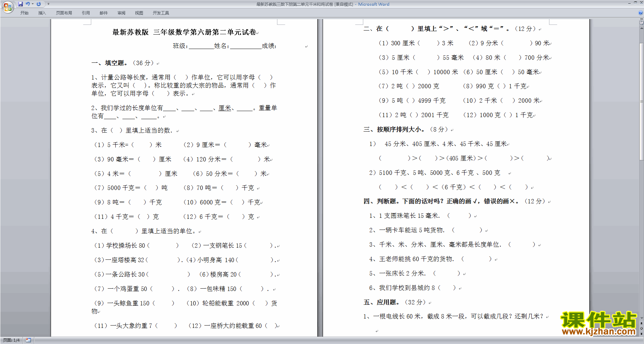Open the Customize Quick Access Toolbar dropdown

48,4
